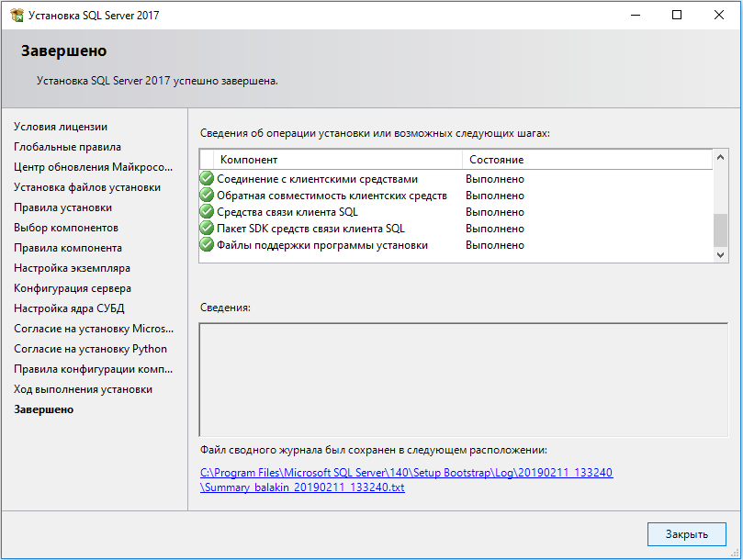This screenshot has height=560, width=743.
Task: Select the Условия лицензии step
Action: click(x=61, y=127)
